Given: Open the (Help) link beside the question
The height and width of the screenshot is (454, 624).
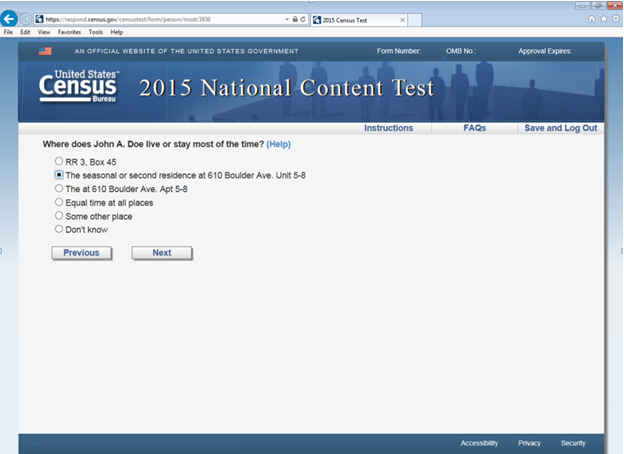Looking at the screenshot, I should point(279,144).
